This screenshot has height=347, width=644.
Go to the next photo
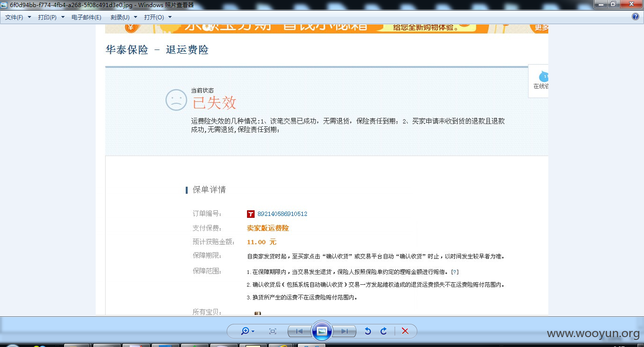[x=345, y=331]
